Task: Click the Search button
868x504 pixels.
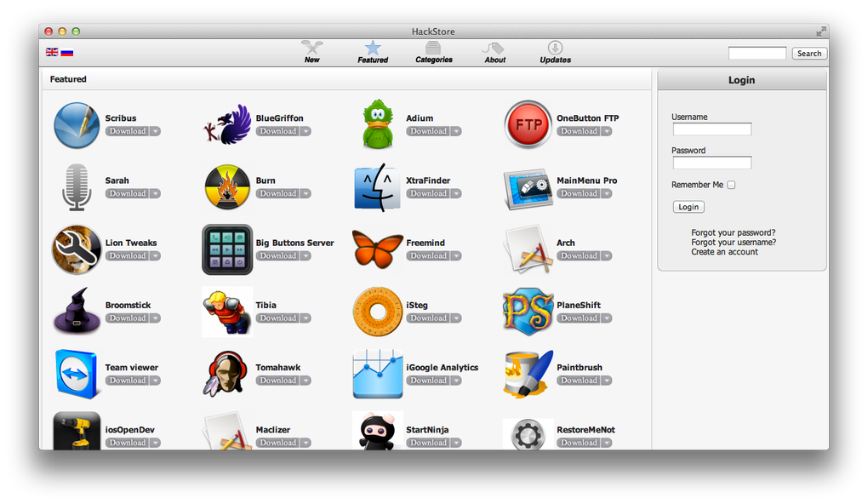Action: click(809, 53)
